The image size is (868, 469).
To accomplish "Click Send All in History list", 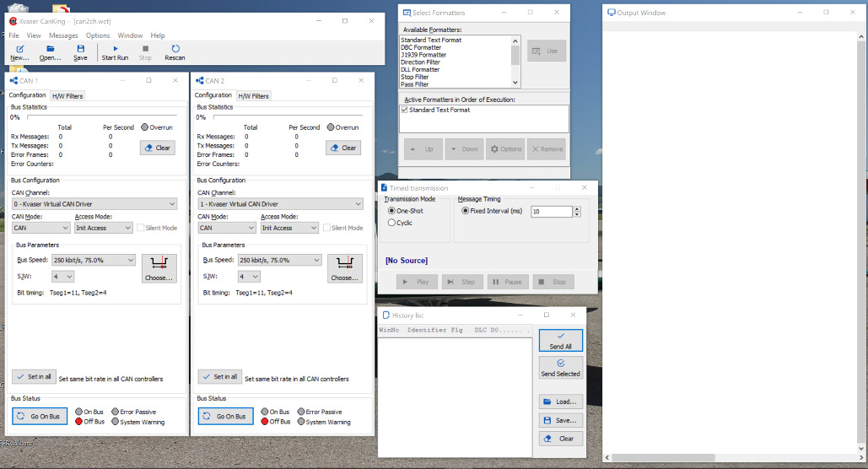I will 561,341.
